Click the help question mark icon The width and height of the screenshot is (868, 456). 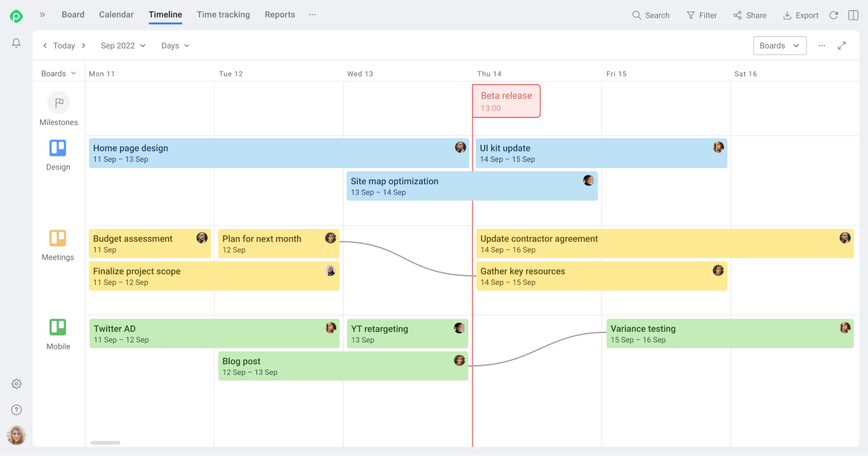[16, 410]
